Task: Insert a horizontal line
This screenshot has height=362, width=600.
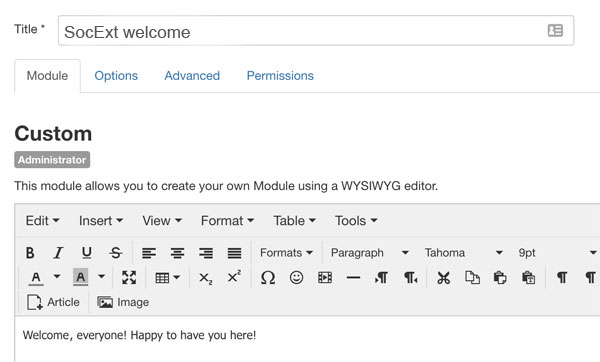Action: [353, 277]
